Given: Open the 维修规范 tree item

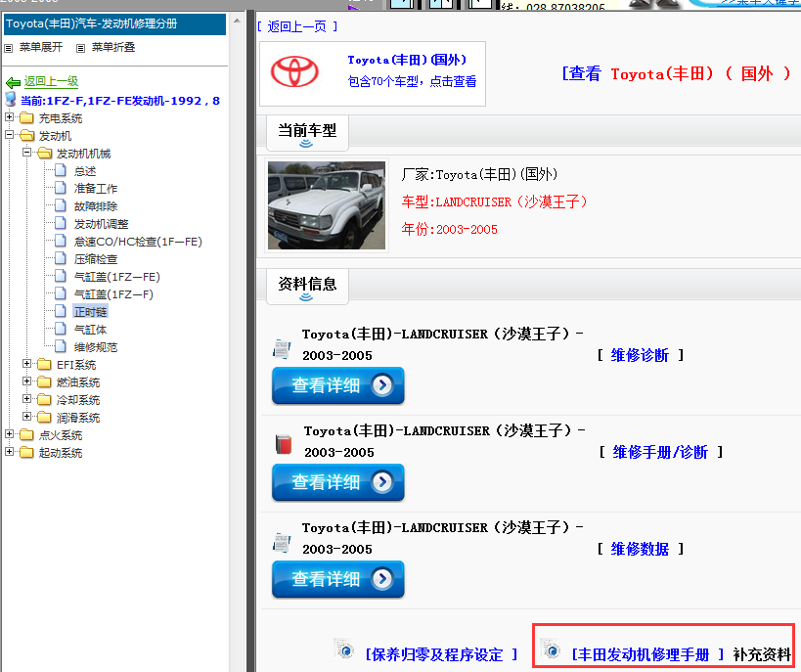Looking at the screenshot, I should point(96,347).
